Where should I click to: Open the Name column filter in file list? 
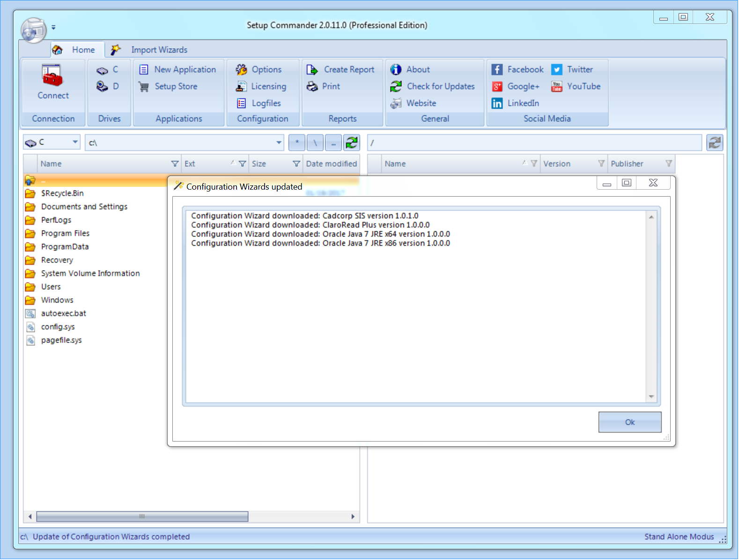pyautogui.click(x=175, y=164)
